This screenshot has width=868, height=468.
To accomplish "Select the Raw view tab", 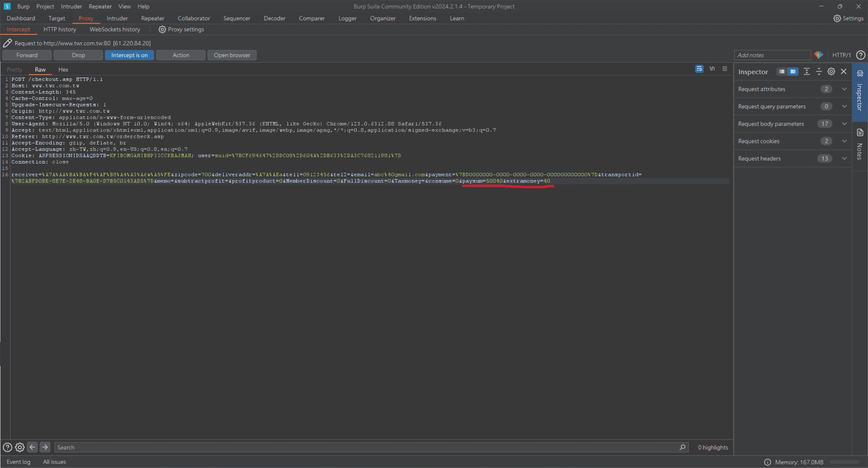I will 40,69.
